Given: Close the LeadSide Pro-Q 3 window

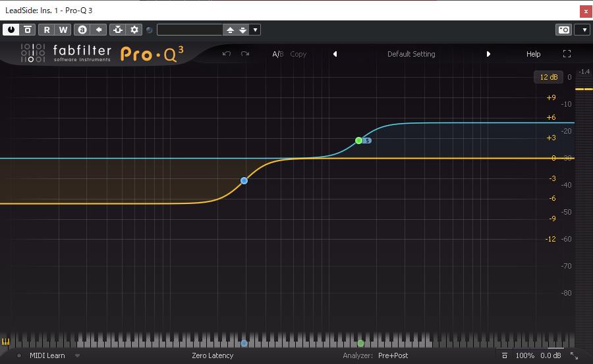Looking at the screenshot, I should tap(586, 11).
